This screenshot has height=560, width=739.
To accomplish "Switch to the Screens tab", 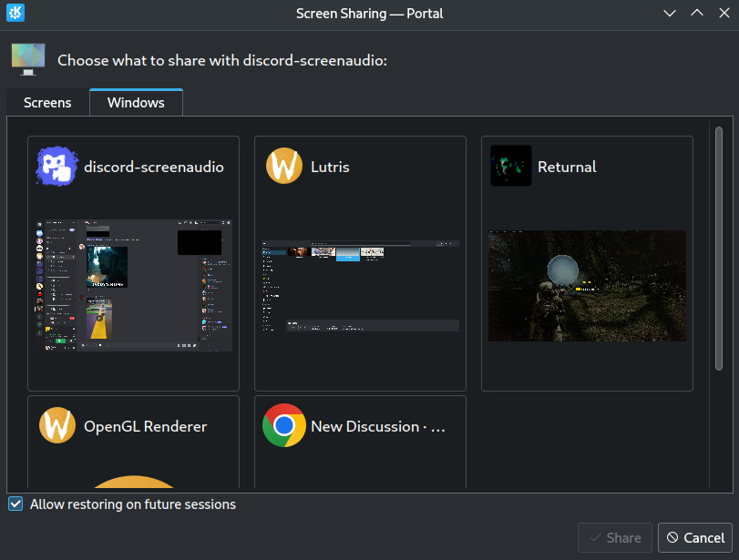I will click(47, 103).
